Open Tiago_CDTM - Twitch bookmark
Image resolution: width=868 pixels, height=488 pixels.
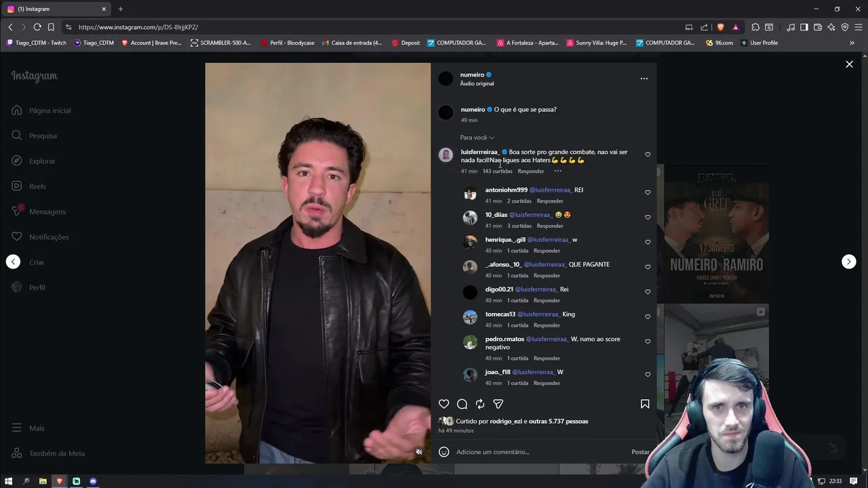click(x=36, y=43)
